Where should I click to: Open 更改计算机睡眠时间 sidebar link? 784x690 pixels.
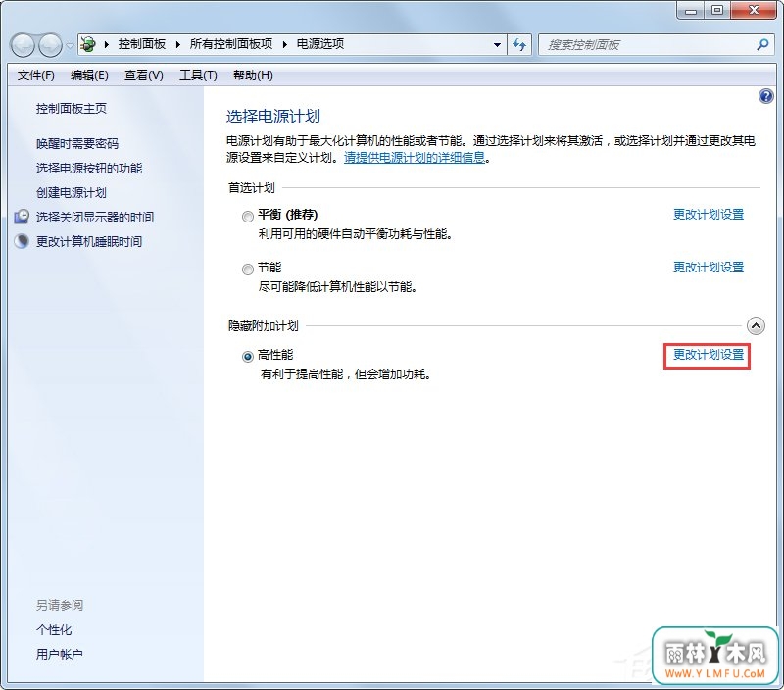(x=89, y=241)
